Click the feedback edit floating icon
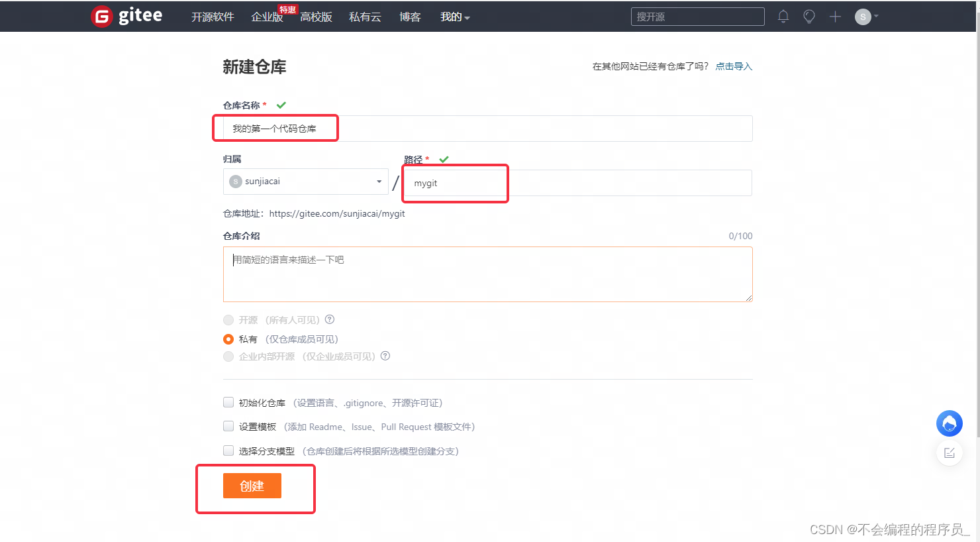Screen dimensions: 980x542 [950, 453]
